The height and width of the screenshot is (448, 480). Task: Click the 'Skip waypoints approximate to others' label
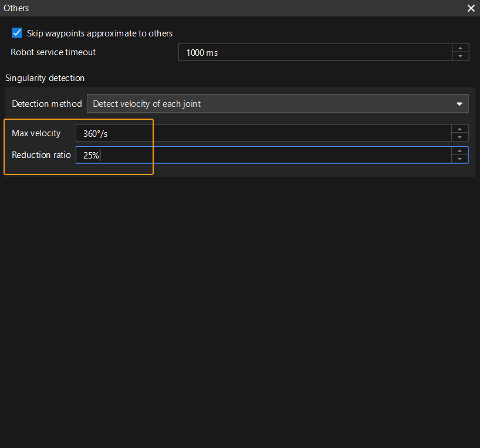(x=100, y=33)
